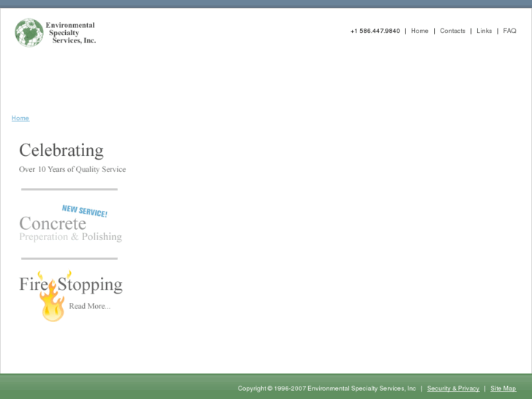Select the Concrete heading

point(53,224)
